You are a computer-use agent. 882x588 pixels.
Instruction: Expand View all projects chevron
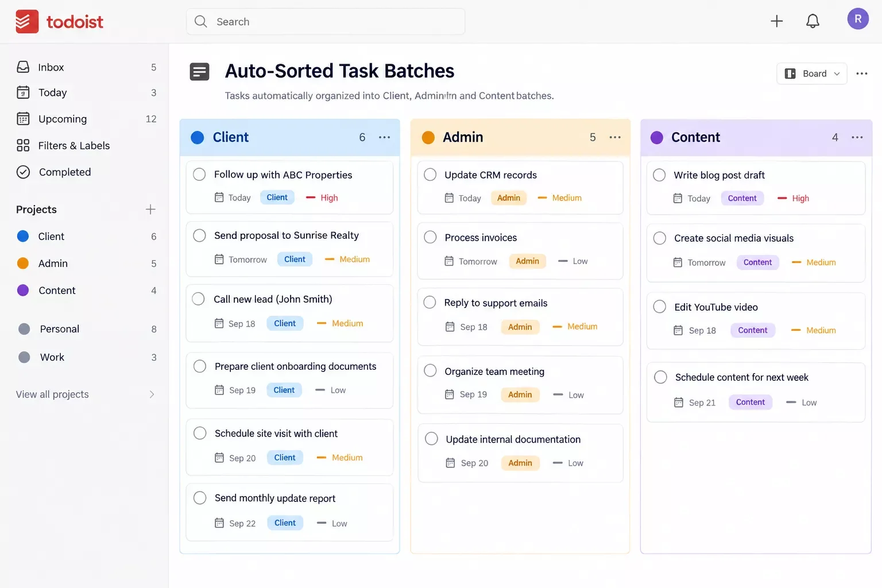click(152, 394)
